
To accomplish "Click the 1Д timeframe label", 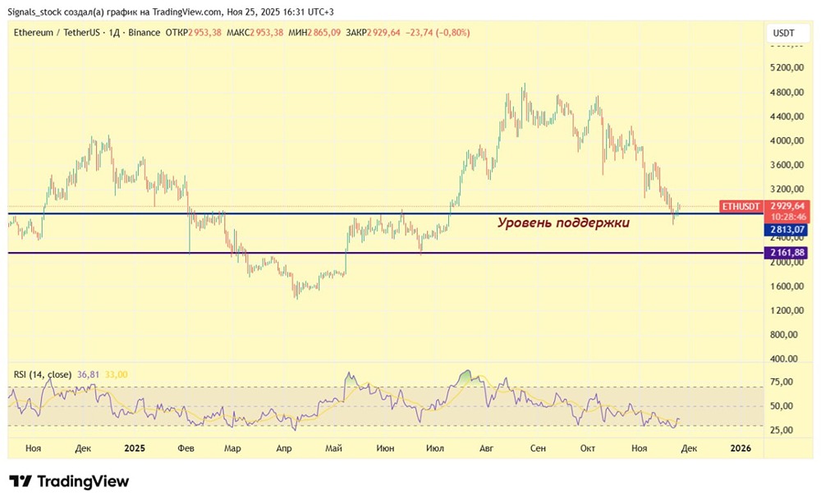I will click(x=112, y=33).
